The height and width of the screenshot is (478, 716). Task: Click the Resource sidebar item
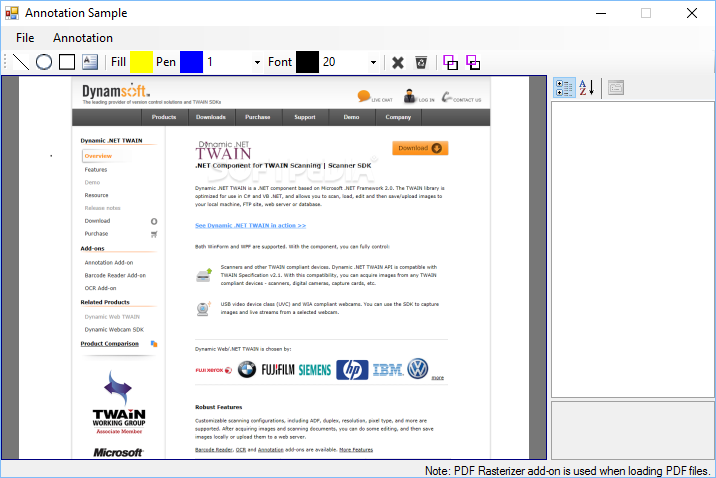point(96,195)
